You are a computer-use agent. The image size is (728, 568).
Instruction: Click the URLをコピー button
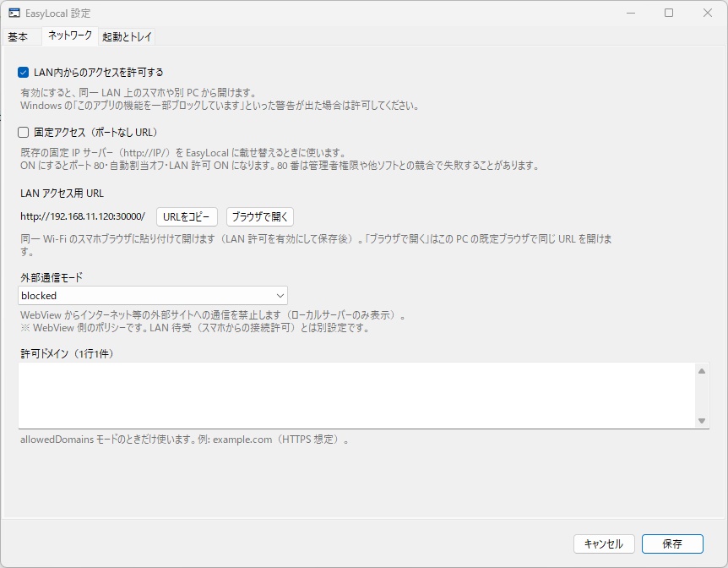187,216
